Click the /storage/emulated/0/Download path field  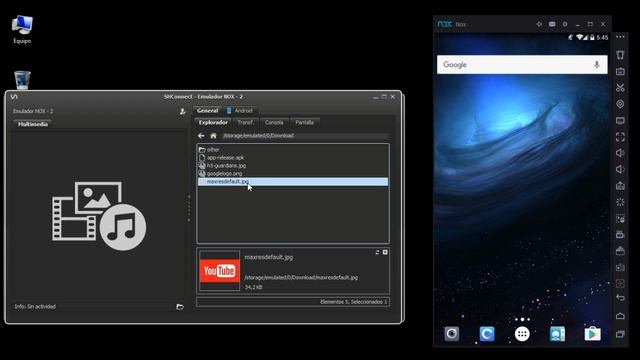(x=305, y=136)
